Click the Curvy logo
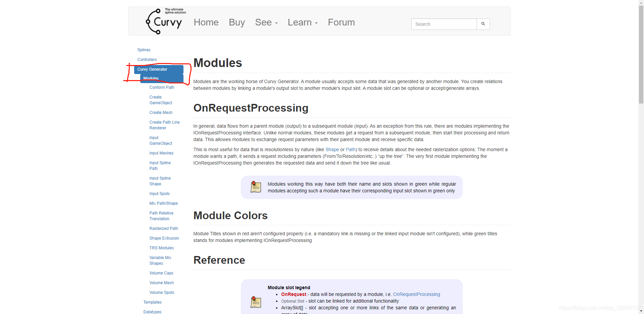This screenshot has width=644, height=314. [x=166, y=21]
